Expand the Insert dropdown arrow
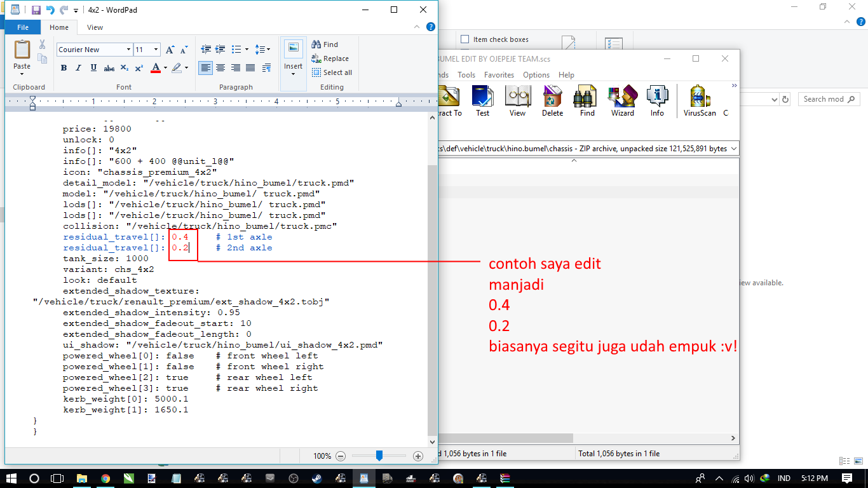 (x=293, y=74)
